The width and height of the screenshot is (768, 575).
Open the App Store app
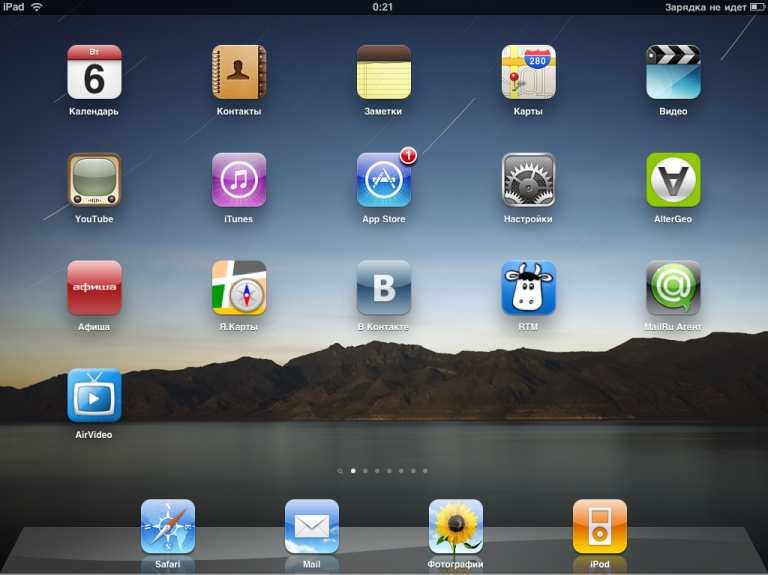pyautogui.click(x=384, y=180)
